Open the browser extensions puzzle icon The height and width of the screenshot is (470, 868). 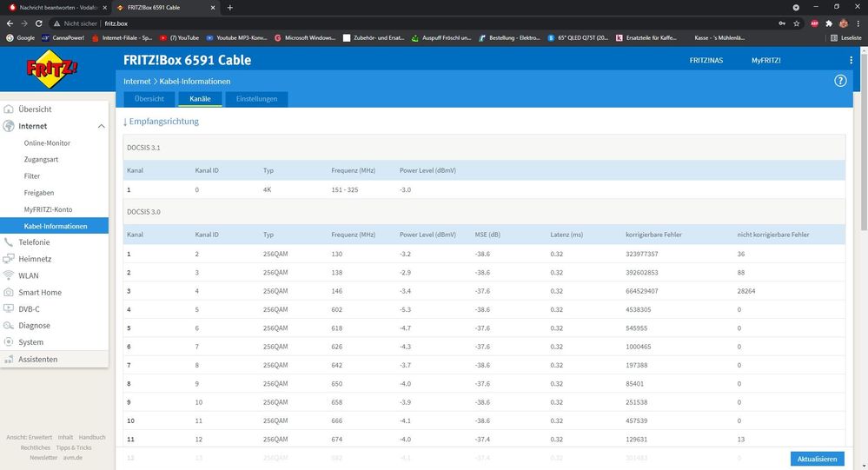pyautogui.click(x=829, y=23)
